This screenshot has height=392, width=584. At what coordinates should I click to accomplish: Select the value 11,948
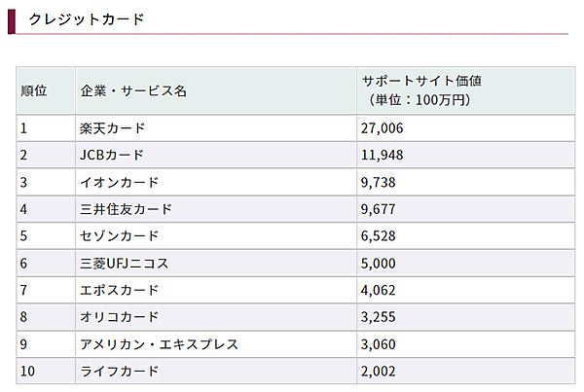click(383, 155)
